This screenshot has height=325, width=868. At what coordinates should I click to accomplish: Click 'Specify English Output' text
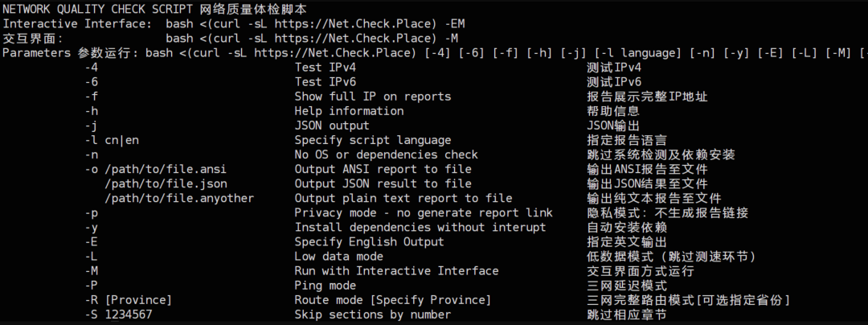point(369,242)
